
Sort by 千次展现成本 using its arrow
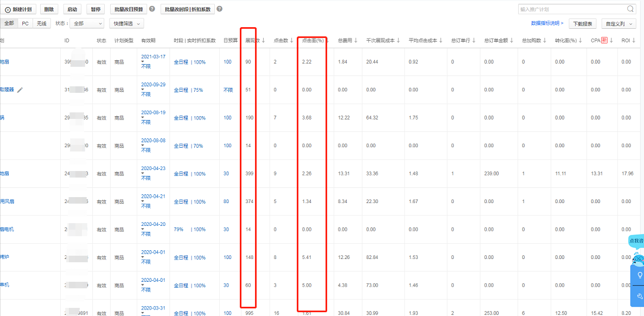[398, 40]
